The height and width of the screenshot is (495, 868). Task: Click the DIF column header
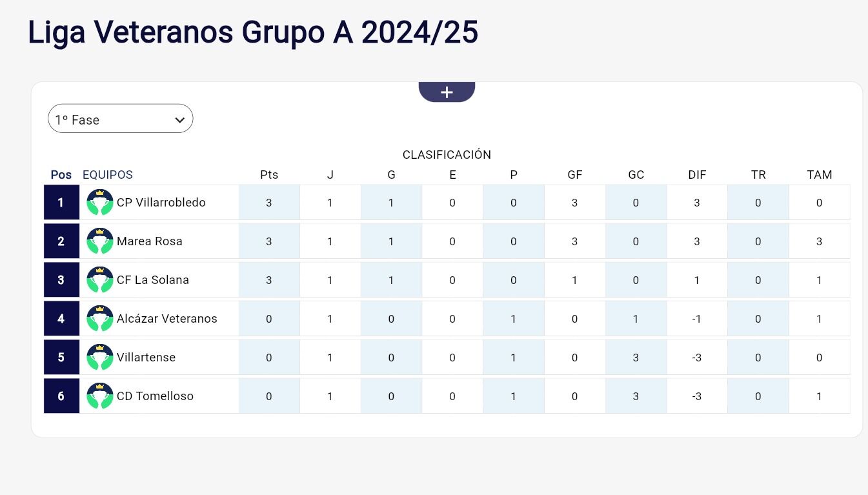coord(697,175)
